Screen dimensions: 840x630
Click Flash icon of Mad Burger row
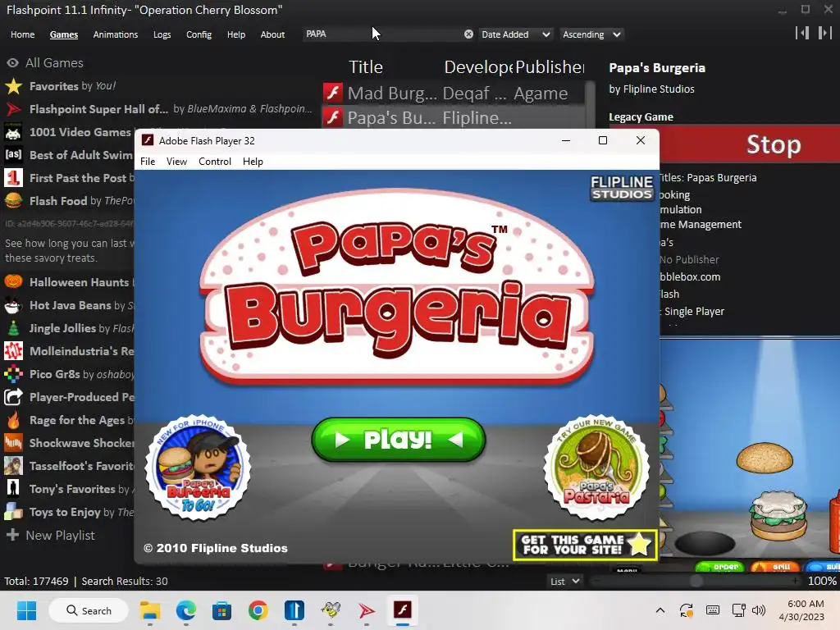click(x=333, y=93)
